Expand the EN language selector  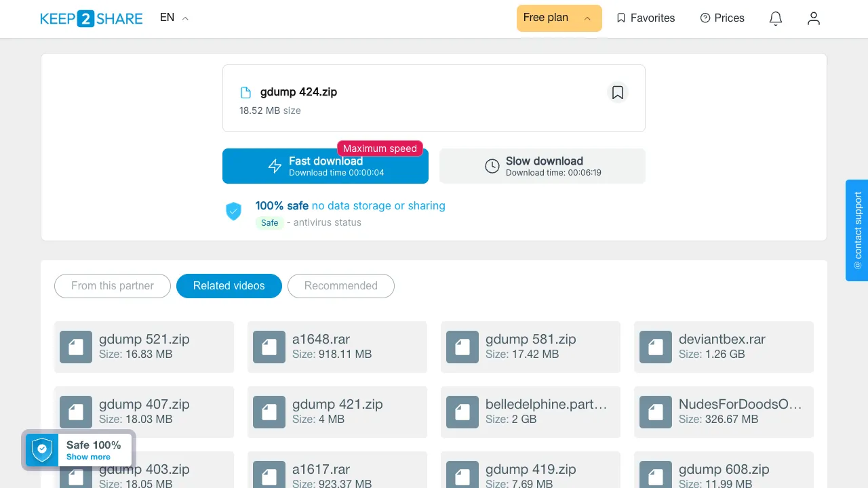174,18
